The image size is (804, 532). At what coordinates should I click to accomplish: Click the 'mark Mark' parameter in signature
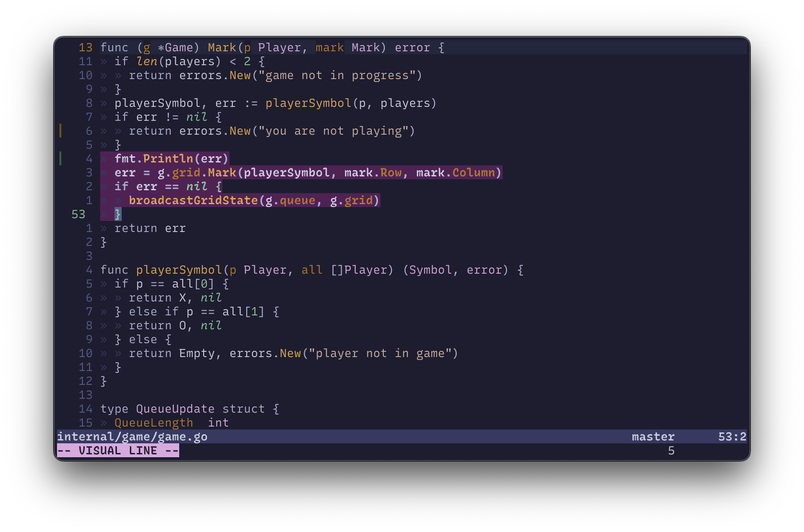(347, 47)
